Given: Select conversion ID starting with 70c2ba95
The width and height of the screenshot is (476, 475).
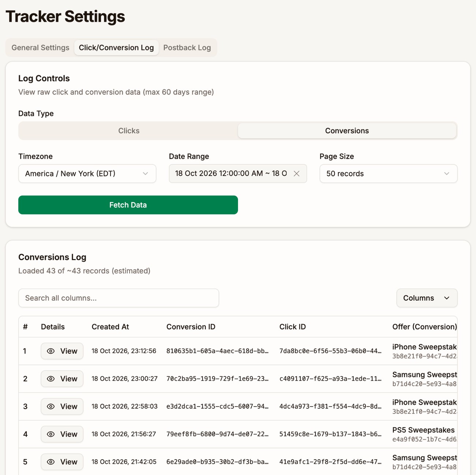Looking at the screenshot, I should click(217, 379).
